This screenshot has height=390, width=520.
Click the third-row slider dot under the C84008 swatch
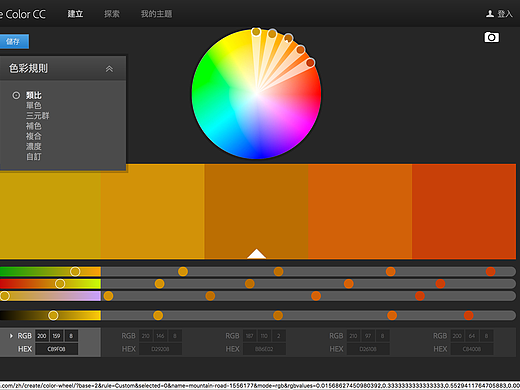pos(420,296)
